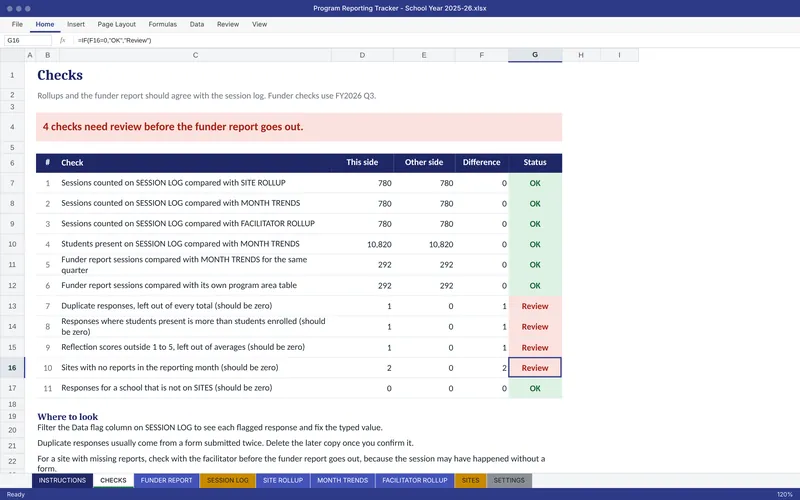Select column E header

(424, 55)
